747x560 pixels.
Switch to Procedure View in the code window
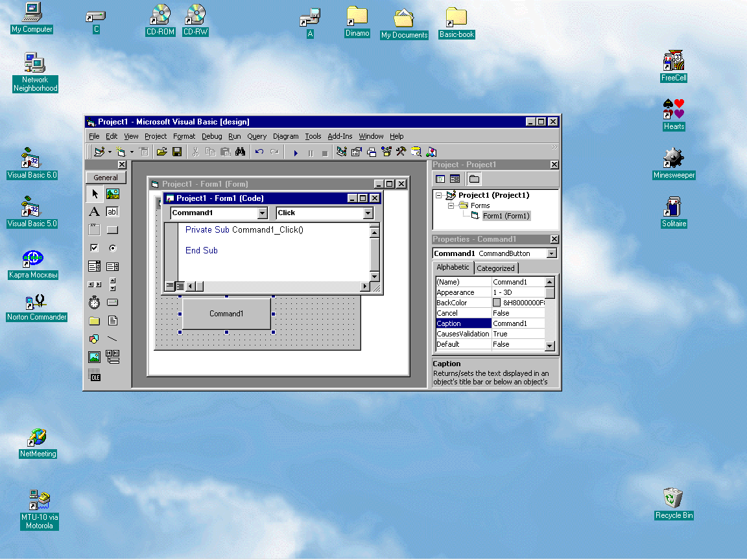(x=170, y=286)
